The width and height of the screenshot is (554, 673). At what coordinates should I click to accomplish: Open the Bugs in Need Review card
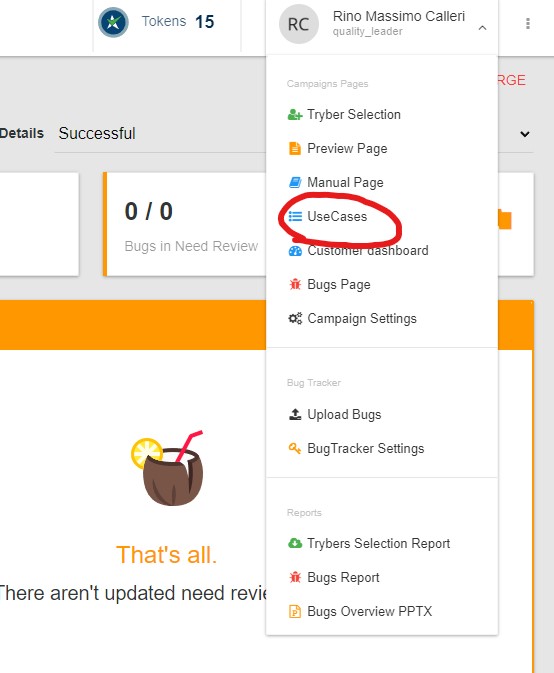click(x=185, y=224)
